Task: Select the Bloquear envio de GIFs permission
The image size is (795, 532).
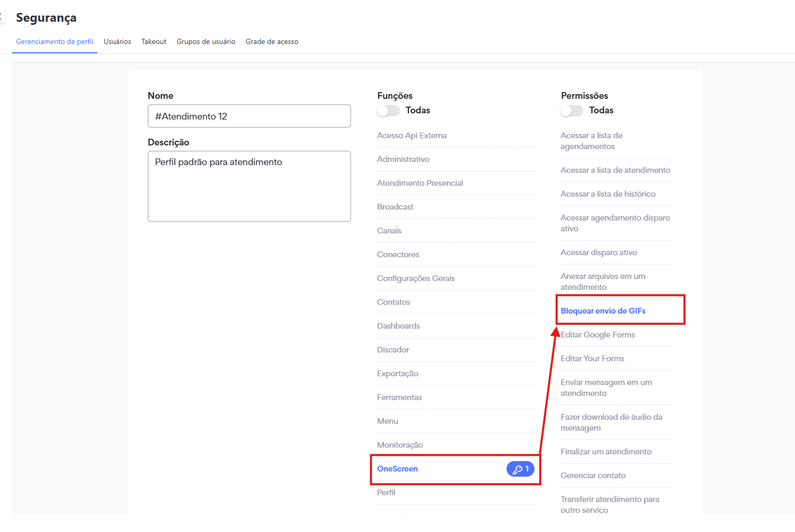Action: 603,311
